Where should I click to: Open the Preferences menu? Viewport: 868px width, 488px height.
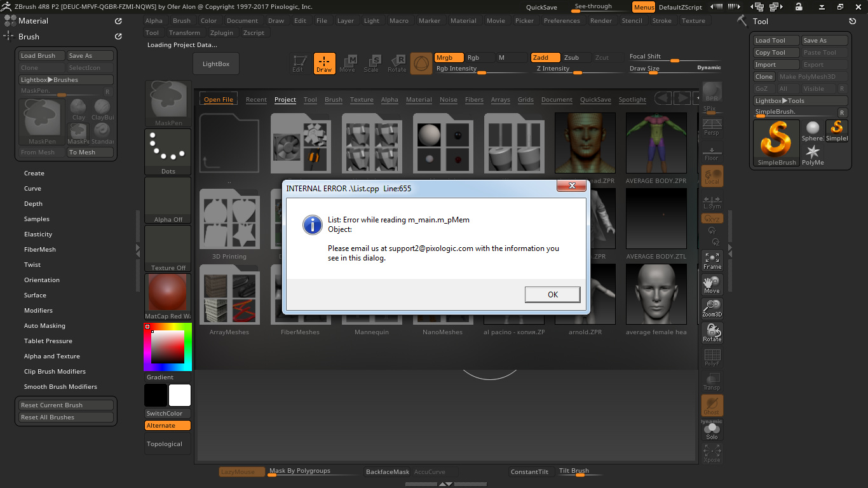(x=561, y=20)
